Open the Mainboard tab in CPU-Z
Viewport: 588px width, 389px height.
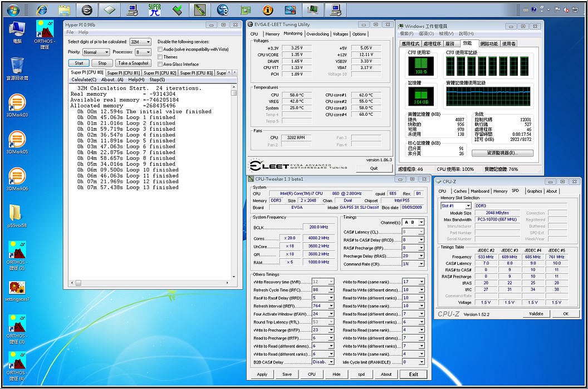pyautogui.click(x=479, y=191)
